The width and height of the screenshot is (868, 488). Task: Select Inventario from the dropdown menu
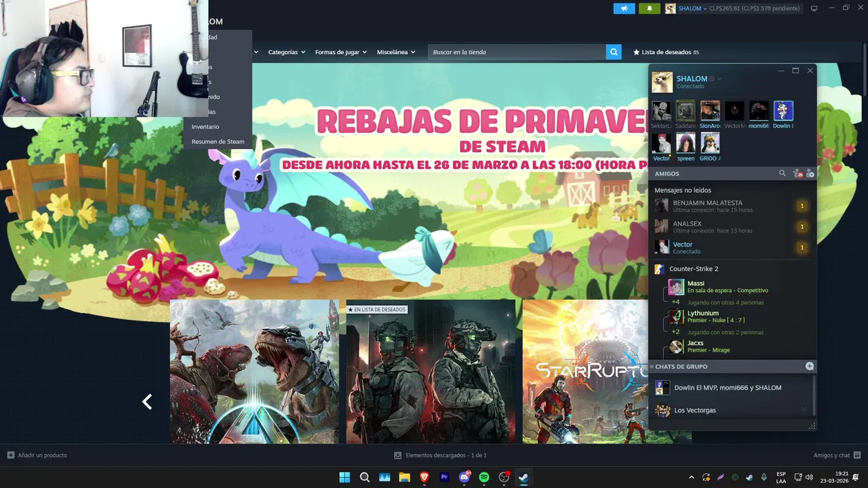[205, 127]
